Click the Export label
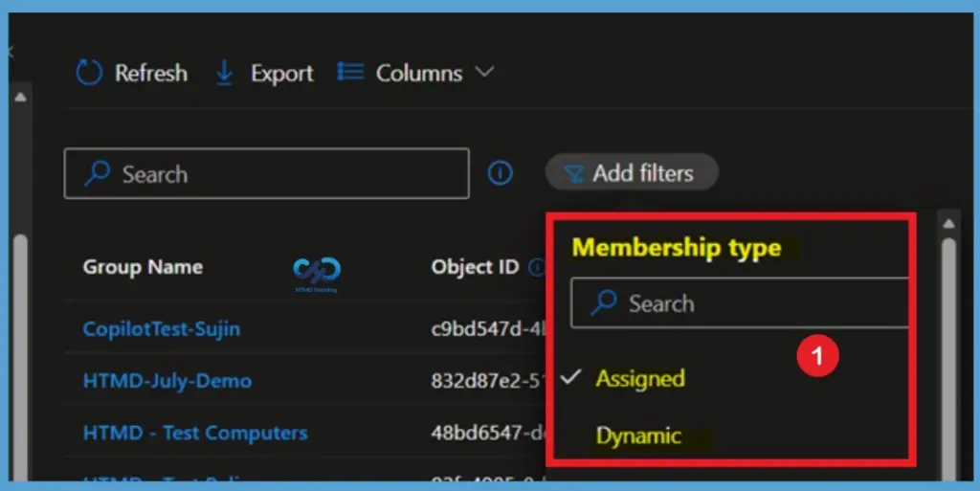The height and width of the screenshot is (491, 980). tap(282, 74)
